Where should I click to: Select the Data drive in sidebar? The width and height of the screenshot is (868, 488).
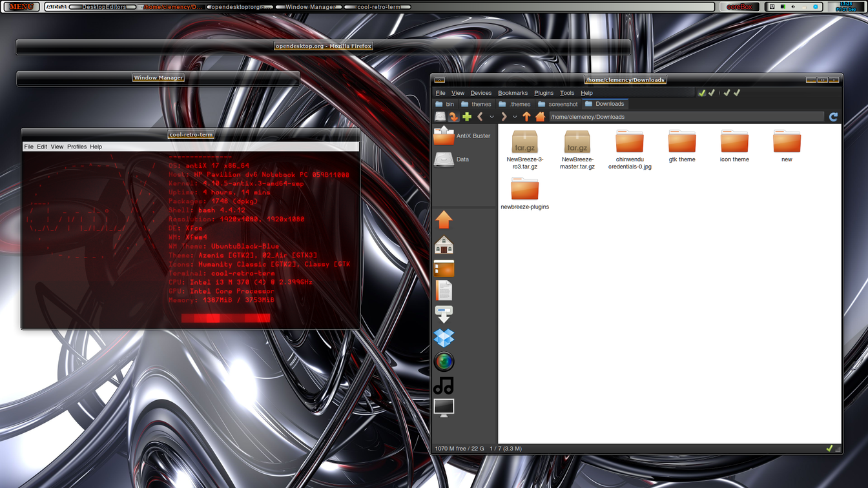452,159
